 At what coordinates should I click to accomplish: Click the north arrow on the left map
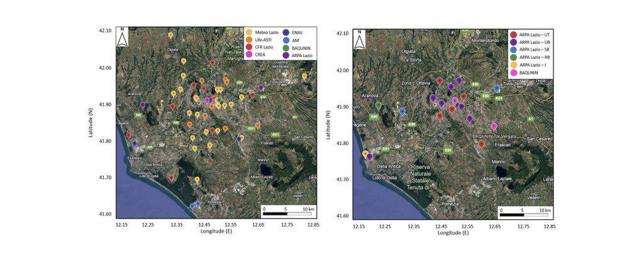(123, 38)
